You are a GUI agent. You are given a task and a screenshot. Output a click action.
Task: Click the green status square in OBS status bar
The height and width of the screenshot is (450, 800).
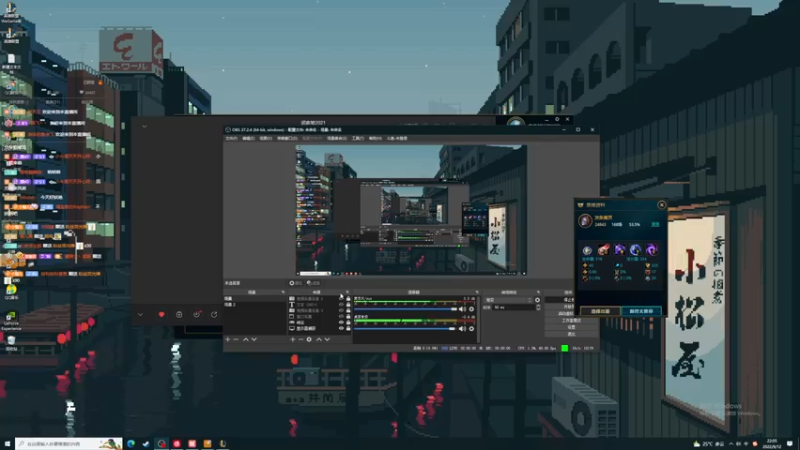click(x=565, y=348)
